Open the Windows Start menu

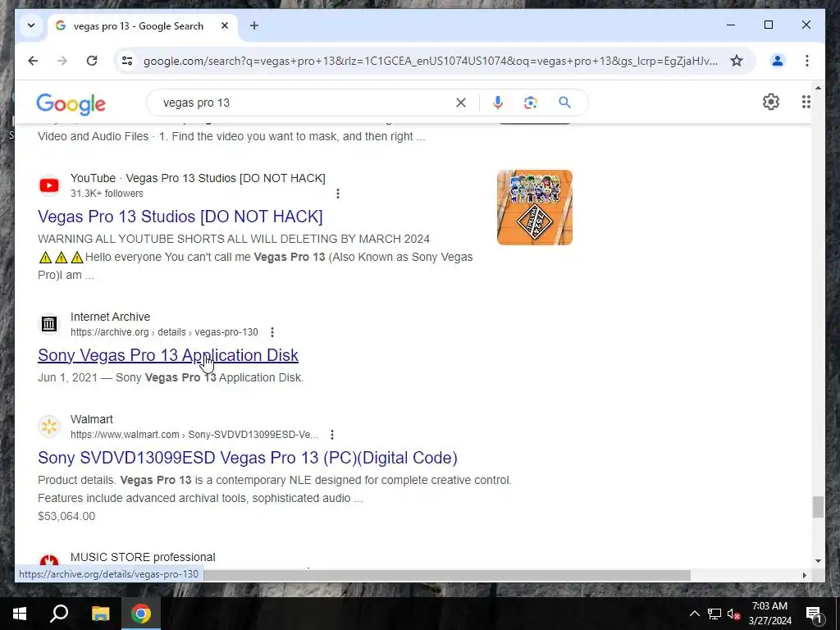20,614
